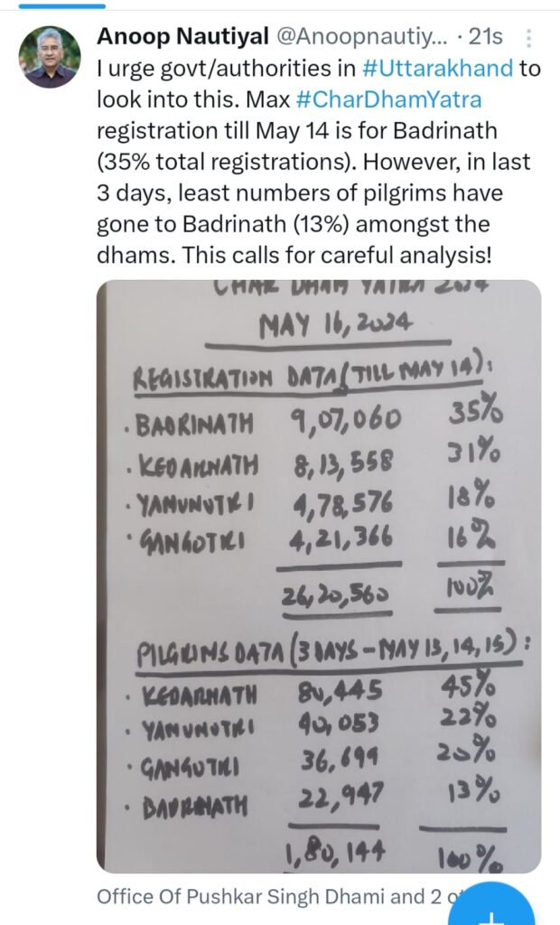The height and width of the screenshot is (925, 560).
Task: Tap the May 16, 2024 heading in the photo
Action: pos(336,324)
